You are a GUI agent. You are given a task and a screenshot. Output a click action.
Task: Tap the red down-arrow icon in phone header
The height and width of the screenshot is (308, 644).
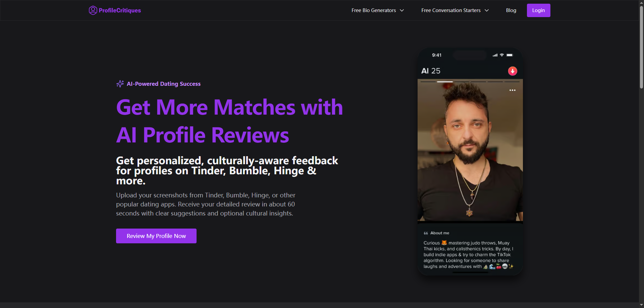pyautogui.click(x=512, y=71)
